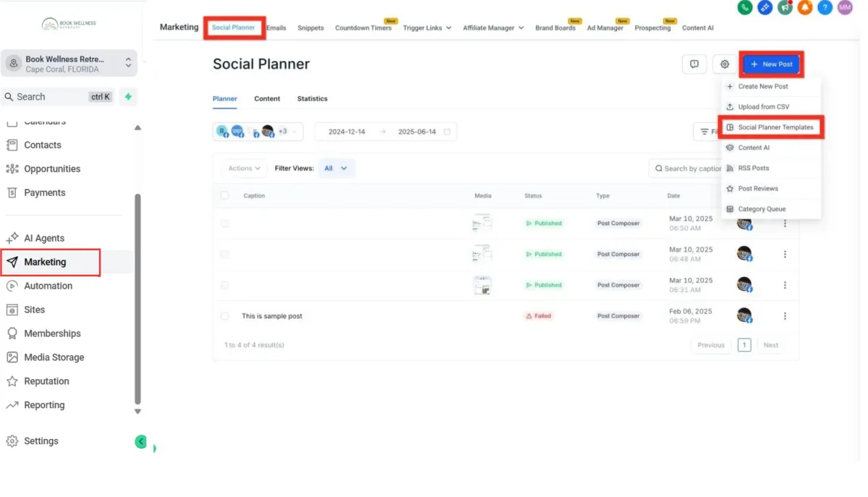Choose Content AI in New Post menu

770,148
